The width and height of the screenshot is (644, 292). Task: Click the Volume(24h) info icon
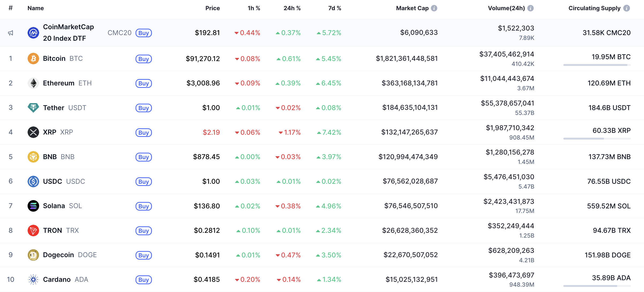click(x=530, y=8)
